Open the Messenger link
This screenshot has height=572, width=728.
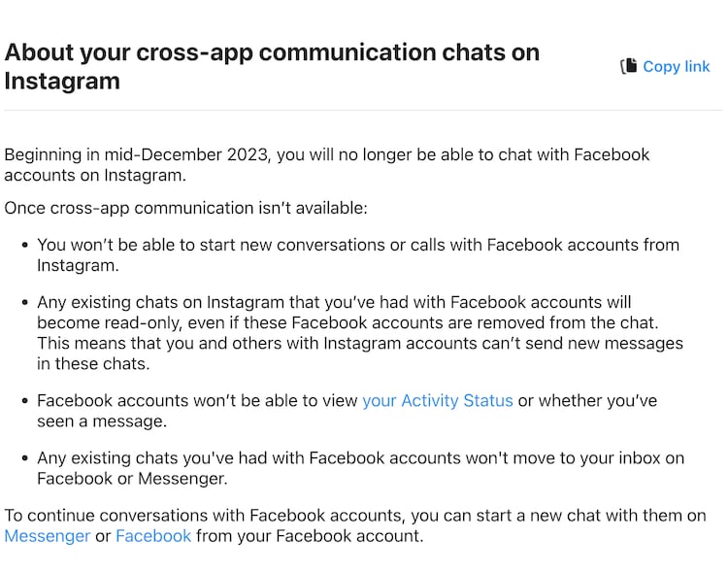[x=47, y=536]
